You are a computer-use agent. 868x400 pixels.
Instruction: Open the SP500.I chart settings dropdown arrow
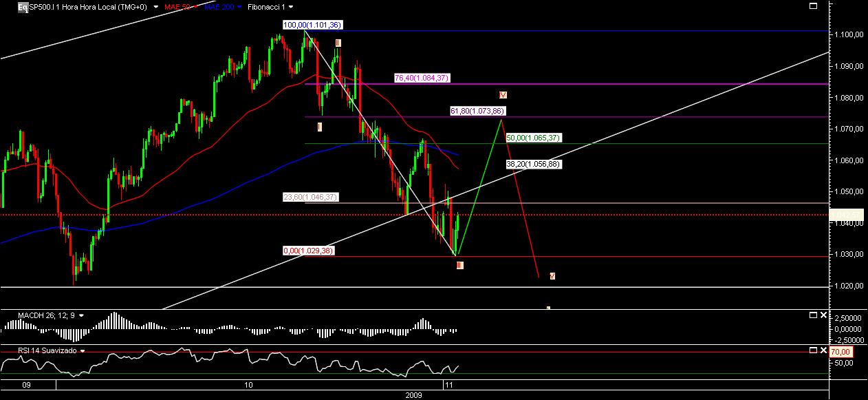158,7
